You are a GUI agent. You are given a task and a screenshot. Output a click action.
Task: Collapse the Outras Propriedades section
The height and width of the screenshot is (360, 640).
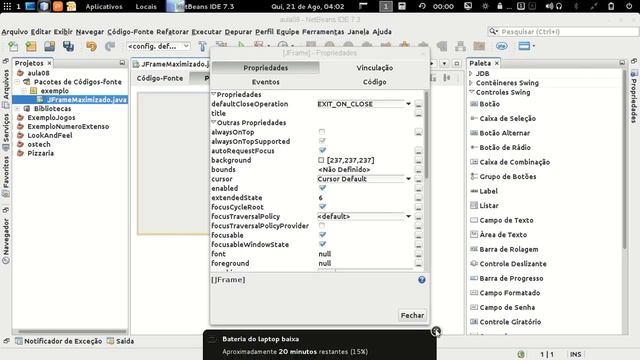point(213,122)
